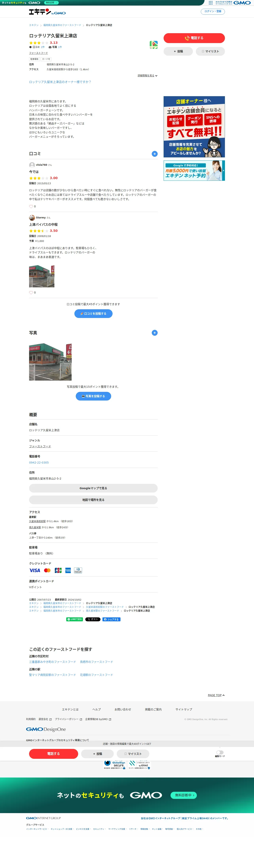Open the エキテン by GMO logo
Viewport: 254px width, 868px height.
[x=47, y=12]
